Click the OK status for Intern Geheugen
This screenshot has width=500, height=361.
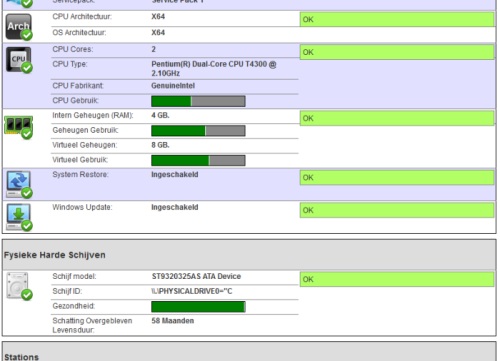(397, 118)
